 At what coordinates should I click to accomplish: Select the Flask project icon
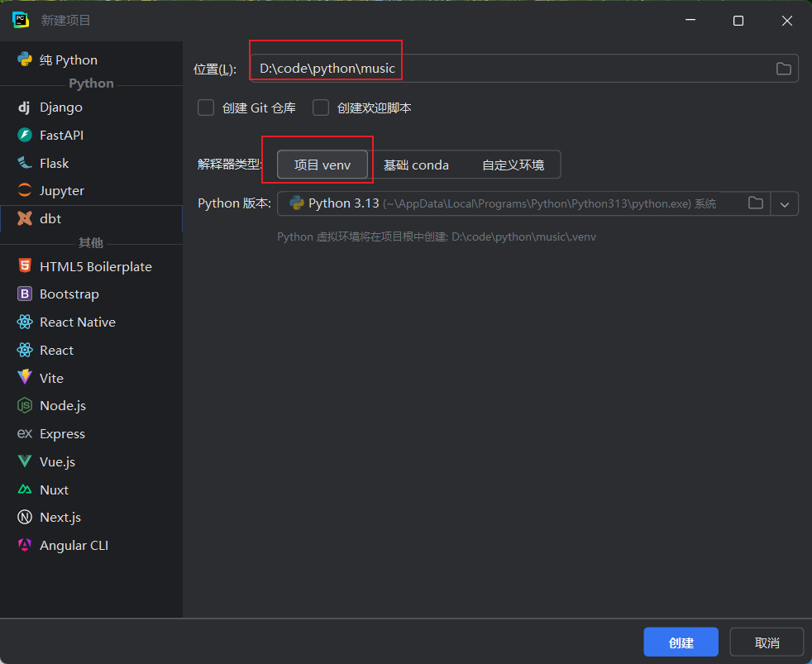[x=24, y=163]
